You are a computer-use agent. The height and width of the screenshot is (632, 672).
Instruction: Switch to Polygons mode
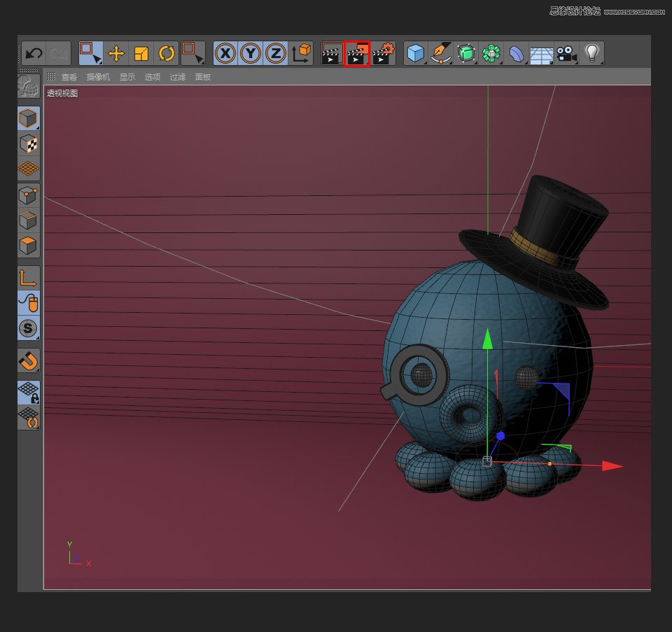click(x=29, y=246)
